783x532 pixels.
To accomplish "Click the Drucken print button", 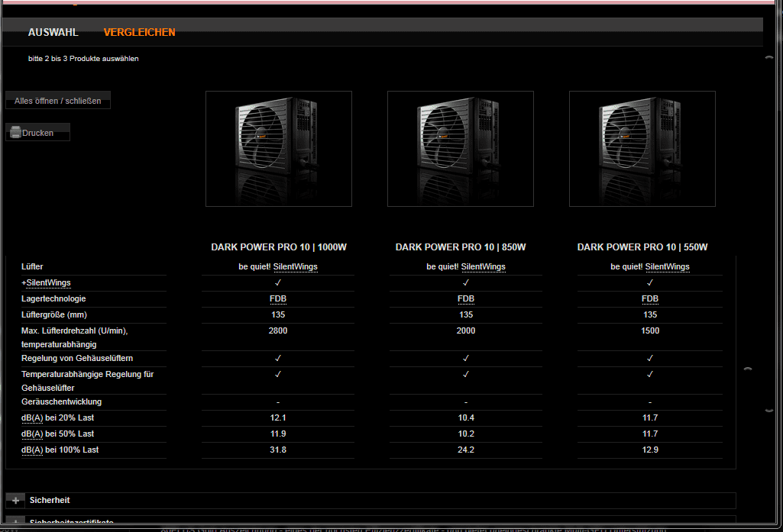I will pos(37,132).
